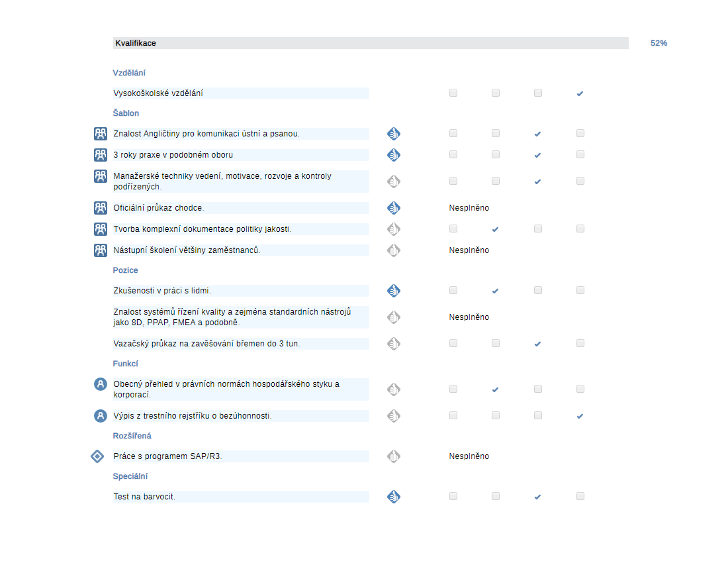Viewport: 728px width, 563px height.
Task: Click the gray thumbs-up icon for "Manažerské techniky"
Action: pos(394,181)
